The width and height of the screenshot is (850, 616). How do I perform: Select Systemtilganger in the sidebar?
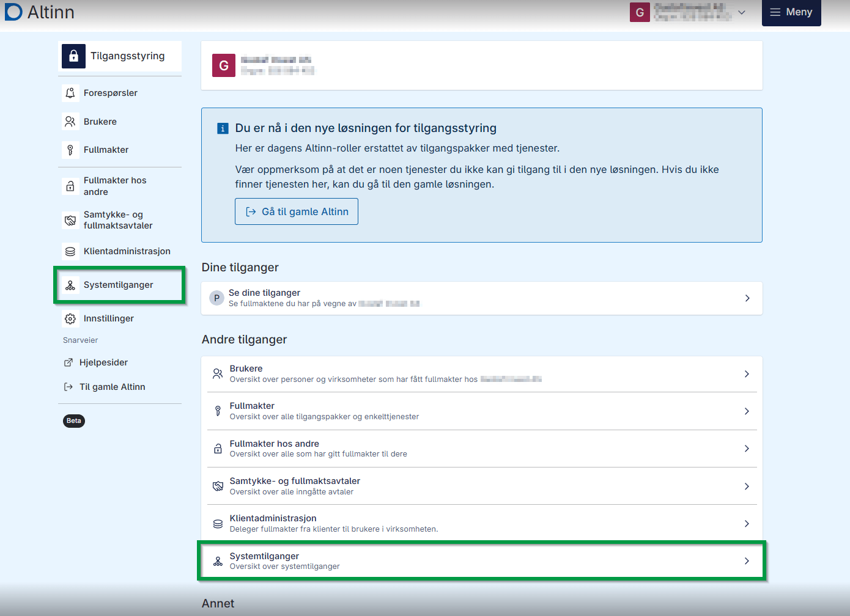click(120, 285)
